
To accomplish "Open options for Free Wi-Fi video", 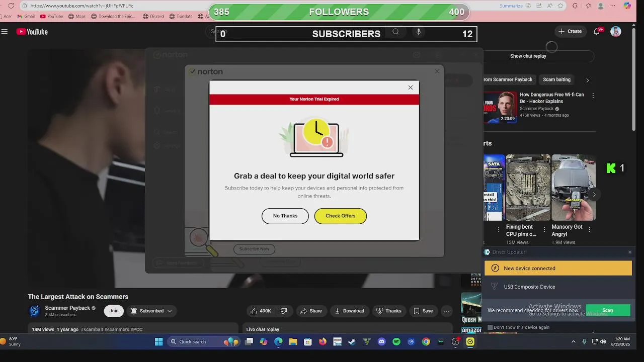I will tap(593, 95).
